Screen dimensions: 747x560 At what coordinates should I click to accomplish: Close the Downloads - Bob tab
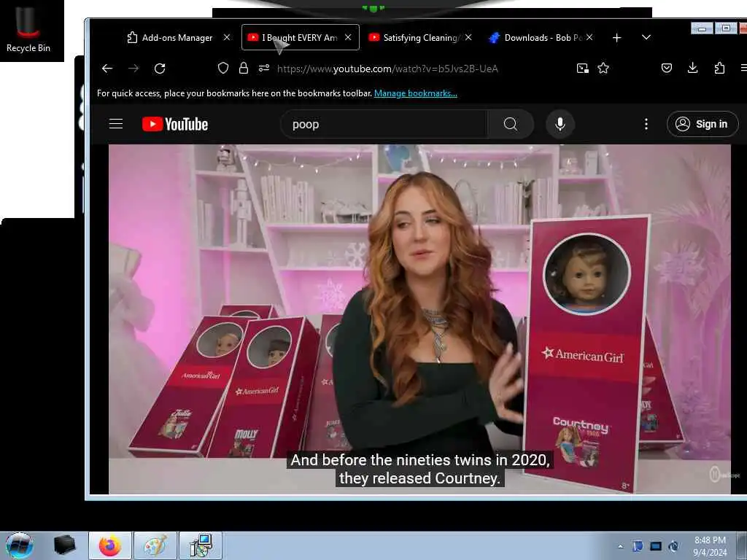click(x=589, y=37)
